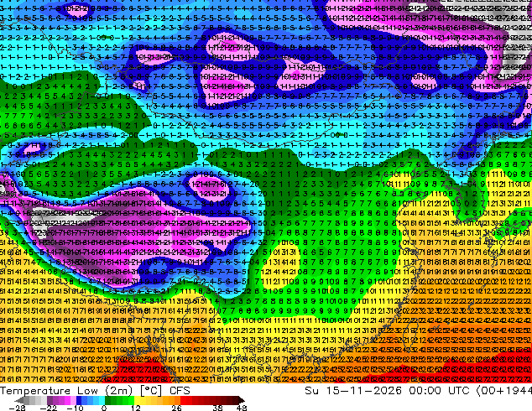
Task: Click the '0' legend label
Action: pos(104,408)
